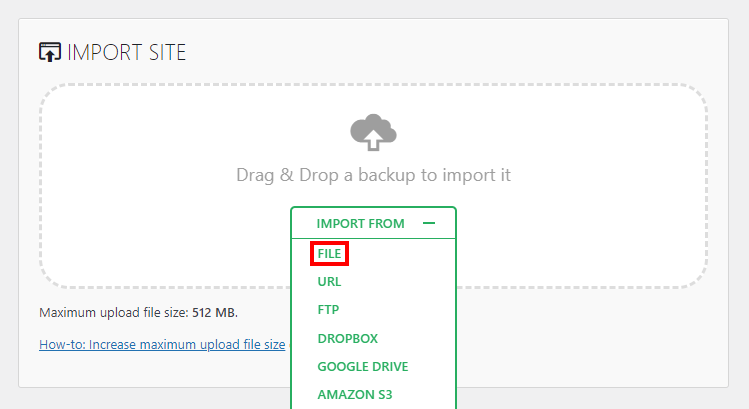Click the Import Site header icon
The image size is (749, 409).
50,52
